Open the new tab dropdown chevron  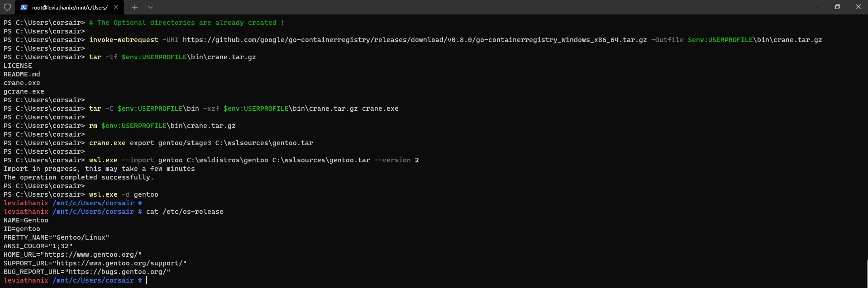click(150, 8)
